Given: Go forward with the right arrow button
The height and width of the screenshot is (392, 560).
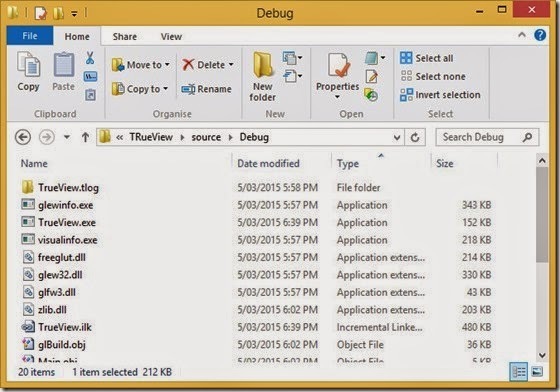Looking at the screenshot, I should tap(47, 137).
